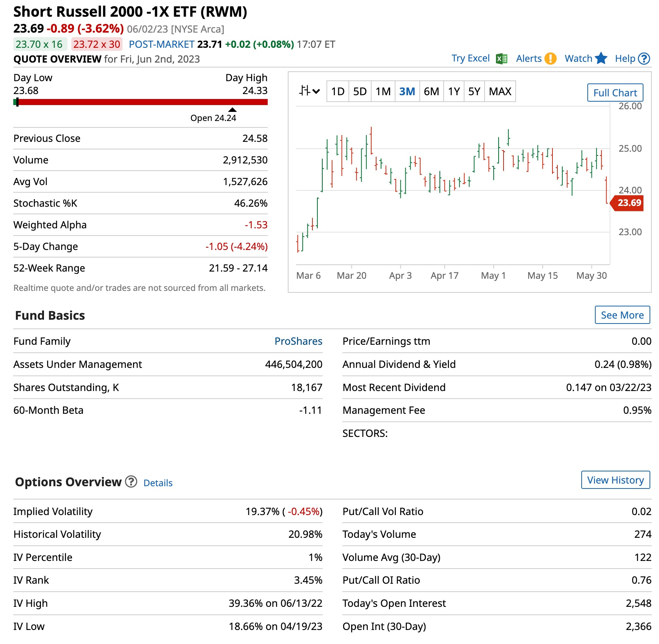The width and height of the screenshot is (659, 644).
Task: Click the May 15 chart axis label
Action: [x=543, y=275]
